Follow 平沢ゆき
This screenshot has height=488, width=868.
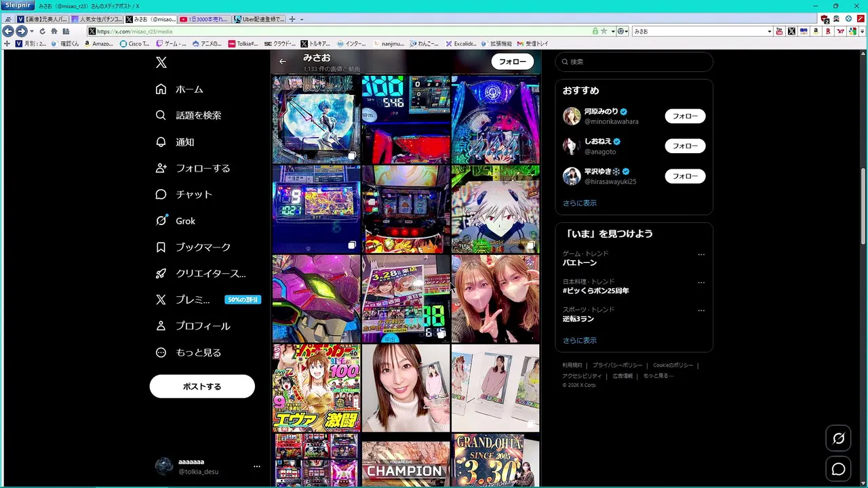coord(685,176)
